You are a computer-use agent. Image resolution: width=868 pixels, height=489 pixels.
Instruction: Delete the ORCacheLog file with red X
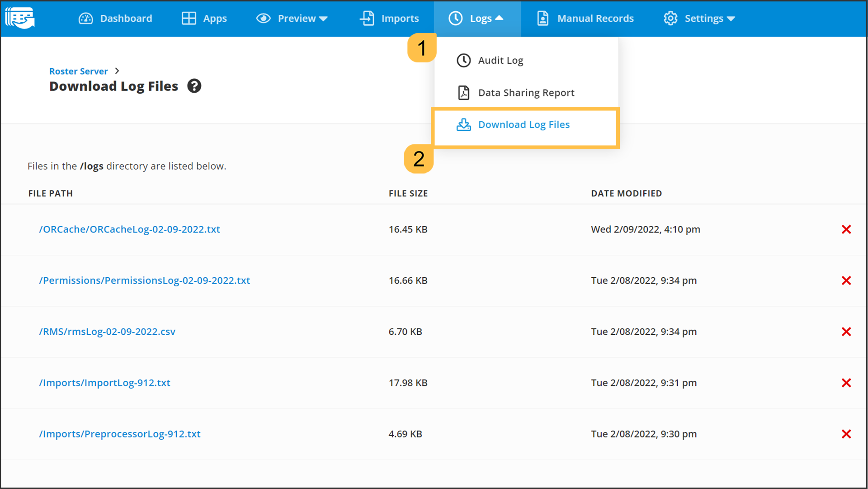pos(846,229)
